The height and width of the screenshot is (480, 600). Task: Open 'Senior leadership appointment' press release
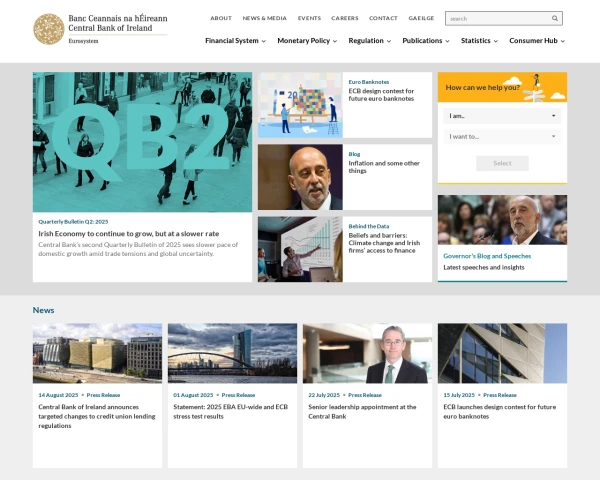click(x=362, y=411)
